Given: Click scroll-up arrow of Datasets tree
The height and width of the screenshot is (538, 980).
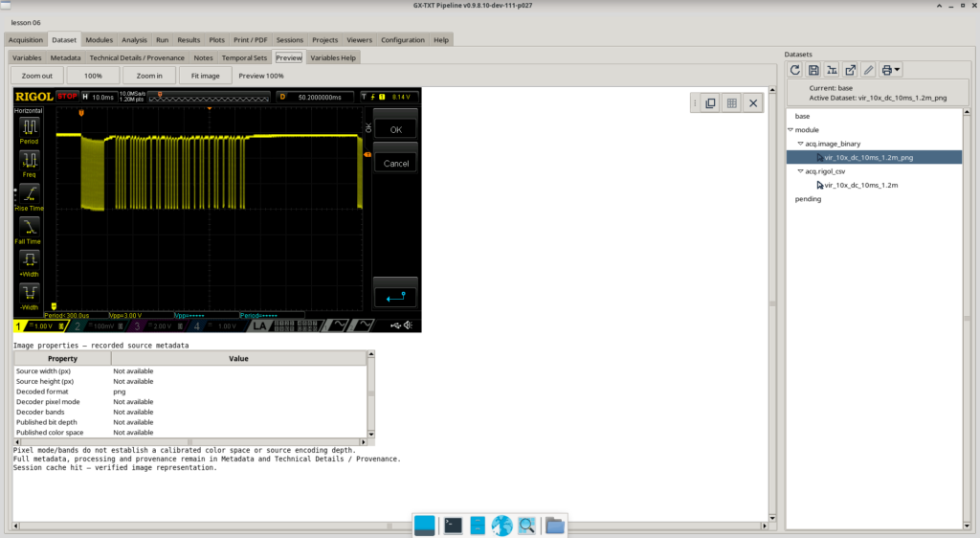Looking at the screenshot, I should click(967, 112).
